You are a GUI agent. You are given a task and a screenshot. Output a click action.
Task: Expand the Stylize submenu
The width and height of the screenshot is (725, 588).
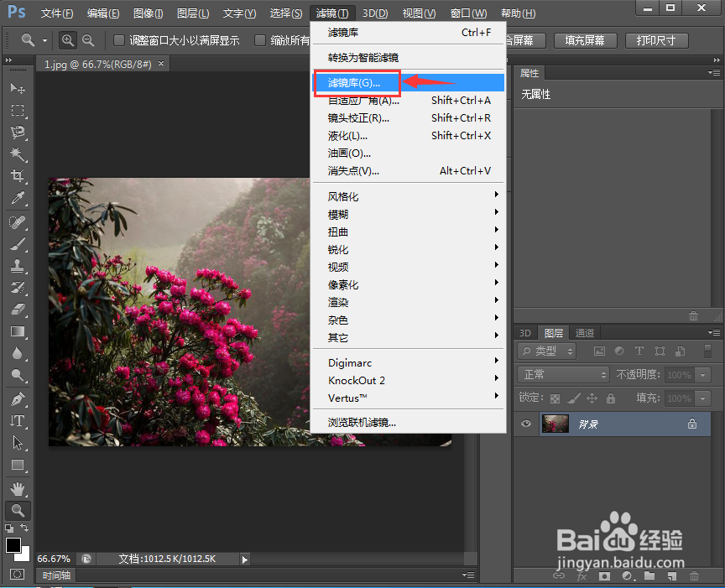click(x=409, y=196)
